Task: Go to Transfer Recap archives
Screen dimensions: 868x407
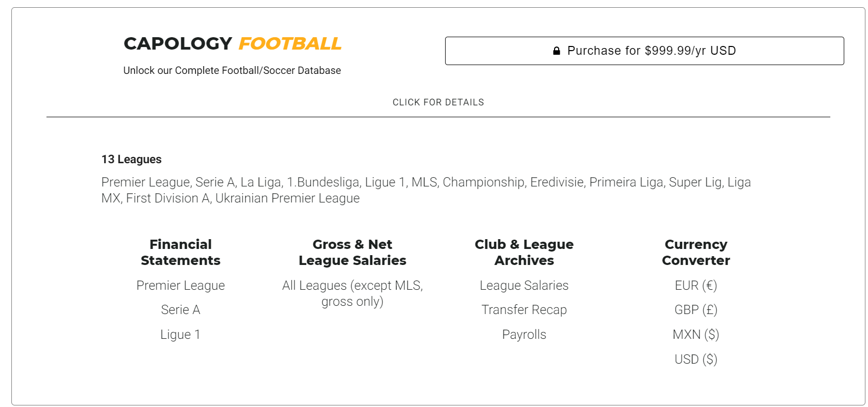Action: click(x=524, y=310)
